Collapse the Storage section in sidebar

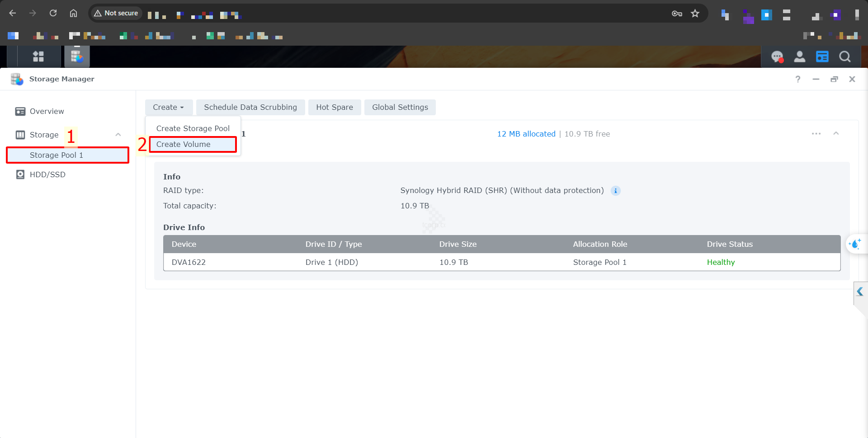click(118, 135)
